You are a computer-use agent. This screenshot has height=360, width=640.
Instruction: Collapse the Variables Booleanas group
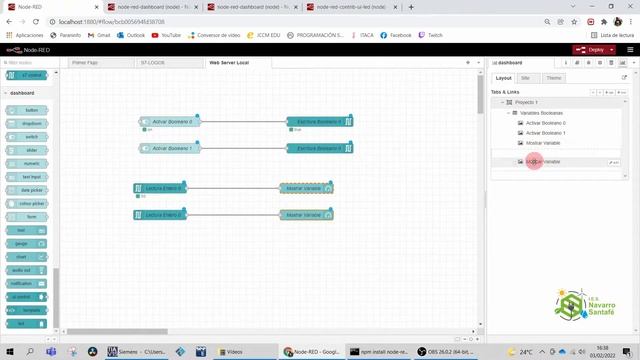[x=509, y=113]
